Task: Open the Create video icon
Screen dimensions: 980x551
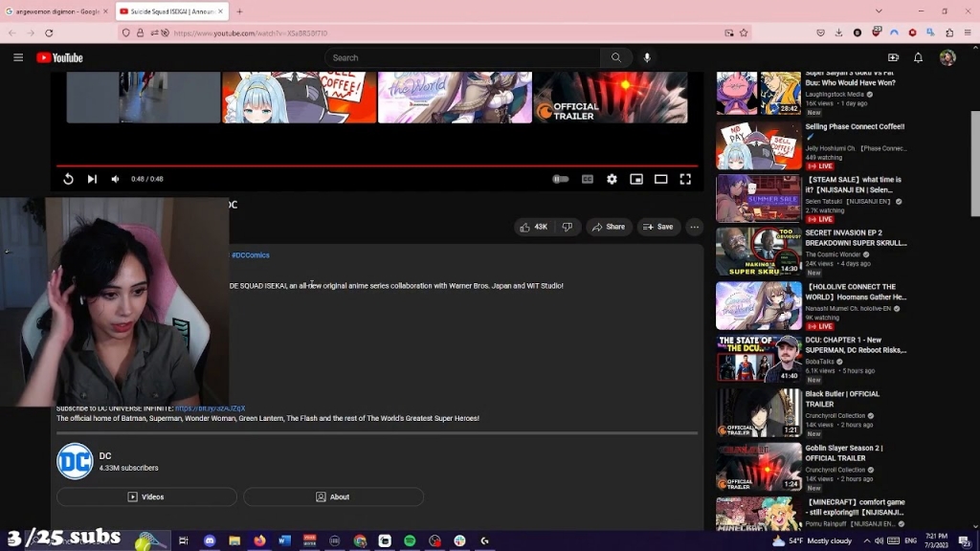Action: click(x=893, y=57)
